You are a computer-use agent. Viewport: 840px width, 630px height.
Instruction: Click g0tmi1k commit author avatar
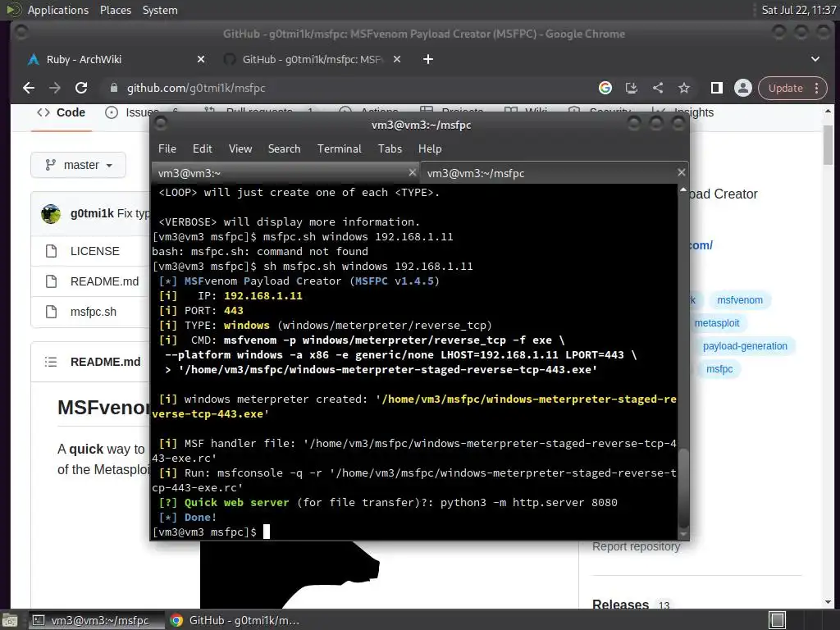[51, 214]
